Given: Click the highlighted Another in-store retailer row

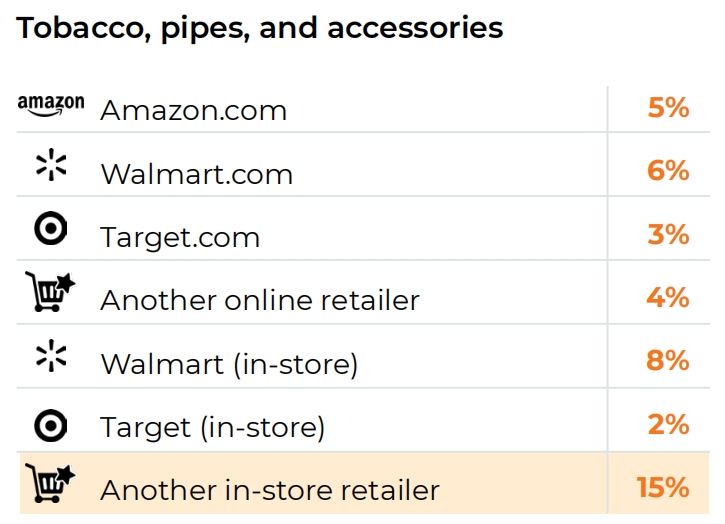Looking at the screenshot, I should [x=364, y=484].
